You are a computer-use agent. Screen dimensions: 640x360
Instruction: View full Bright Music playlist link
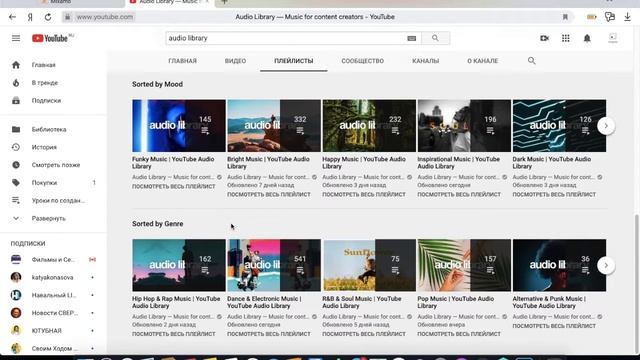pyautogui.click(x=269, y=195)
